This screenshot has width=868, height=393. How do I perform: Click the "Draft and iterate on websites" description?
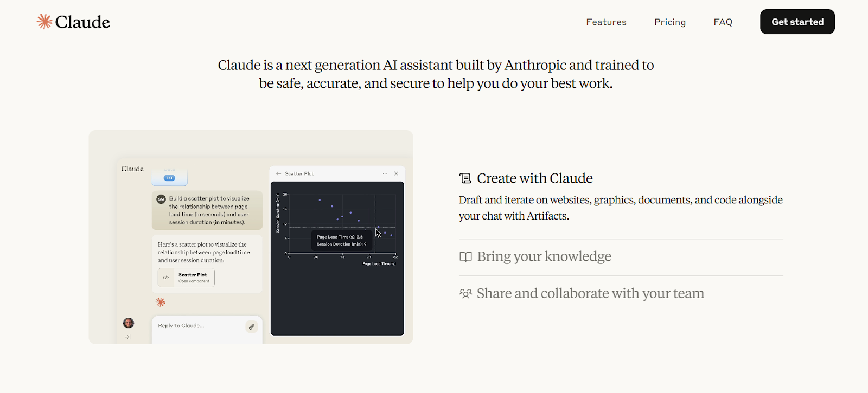(x=621, y=208)
